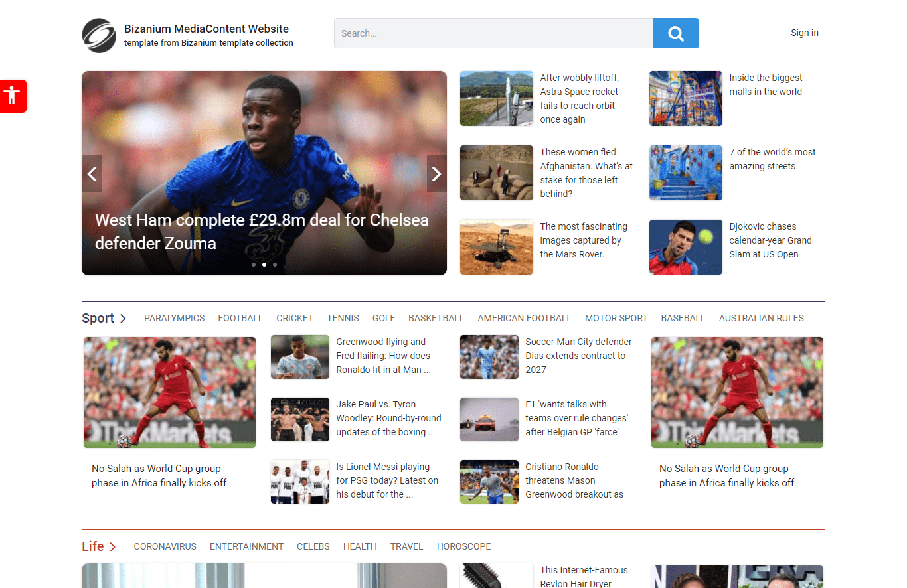The height and width of the screenshot is (588, 907).
Task: Click the Lionel Messi PSG thumbnail
Action: tap(300, 482)
